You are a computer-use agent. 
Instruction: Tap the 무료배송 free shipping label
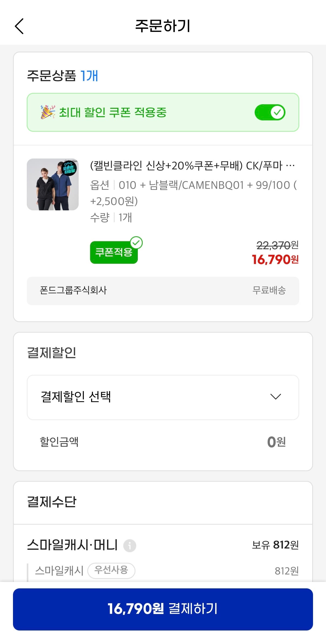pyautogui.click(x=269, y=290)
